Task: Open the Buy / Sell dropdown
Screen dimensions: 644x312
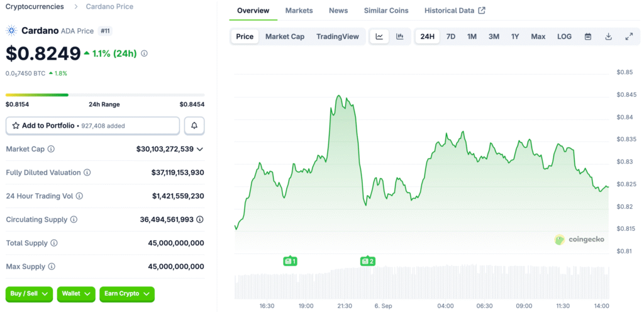Action: click(x=29, y=294)
